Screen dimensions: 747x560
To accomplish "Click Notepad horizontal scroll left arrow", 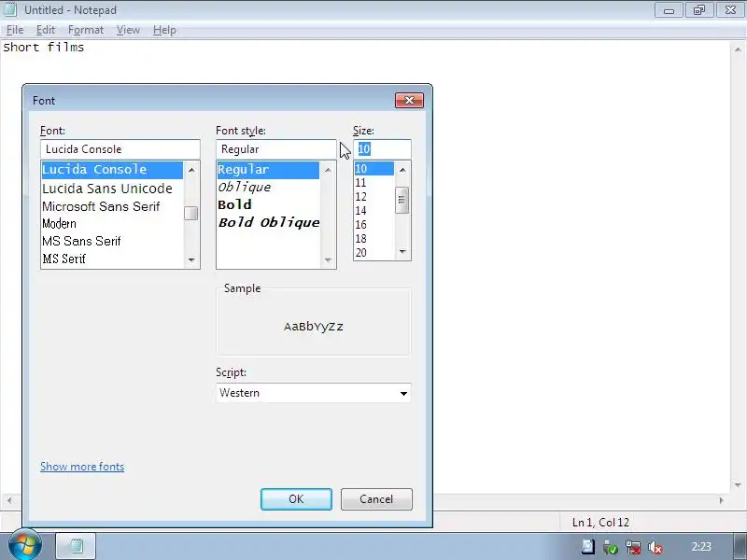I will tap(9, 500).
